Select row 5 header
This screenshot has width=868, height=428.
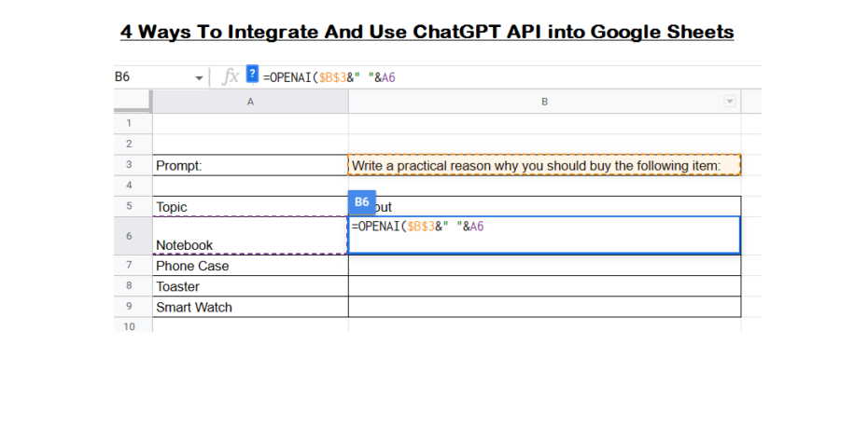tap(133, 206)
